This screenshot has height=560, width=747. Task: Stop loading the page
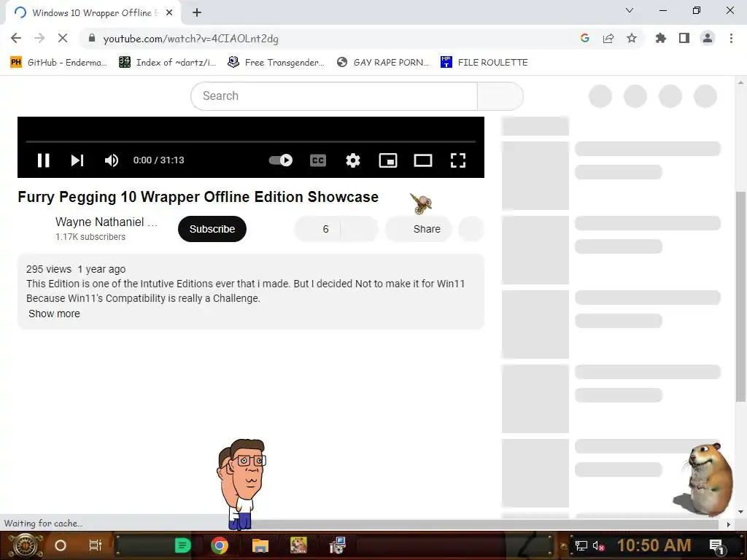pyautogui.click(x=63, y=38)
